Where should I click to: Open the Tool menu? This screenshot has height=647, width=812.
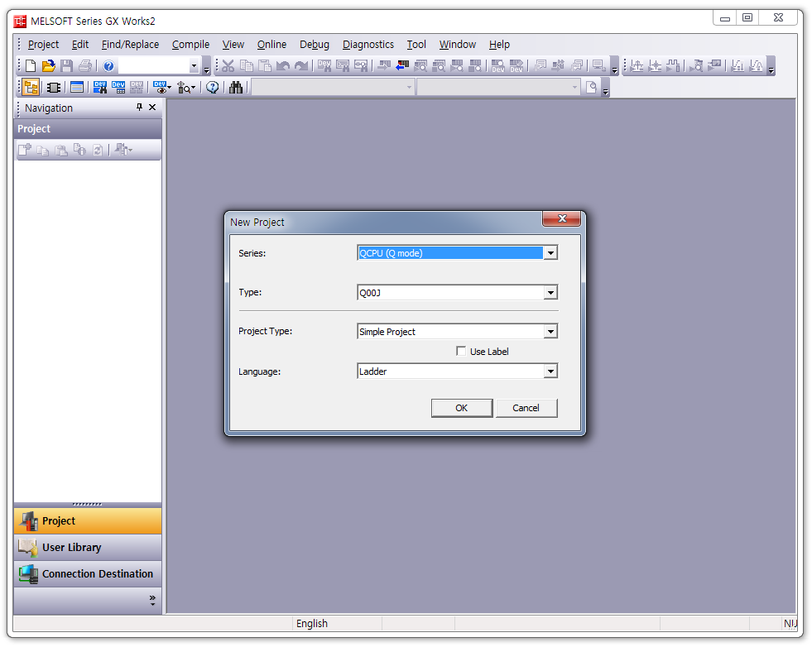click(416, 45)
